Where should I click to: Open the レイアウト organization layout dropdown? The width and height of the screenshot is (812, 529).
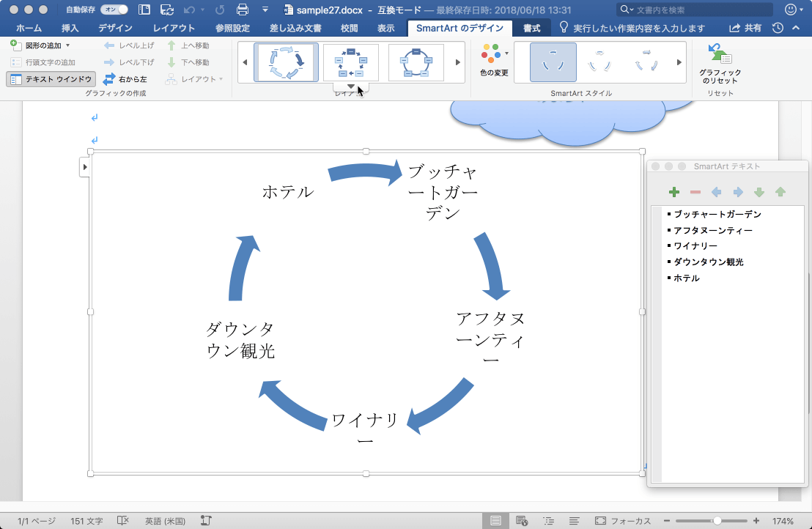(x=195, y=79)
